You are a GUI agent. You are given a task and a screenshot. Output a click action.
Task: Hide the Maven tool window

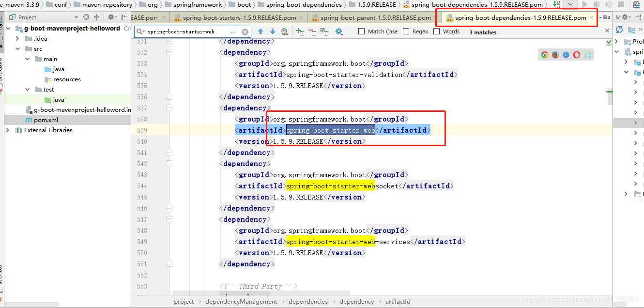(x=638, y=17)
